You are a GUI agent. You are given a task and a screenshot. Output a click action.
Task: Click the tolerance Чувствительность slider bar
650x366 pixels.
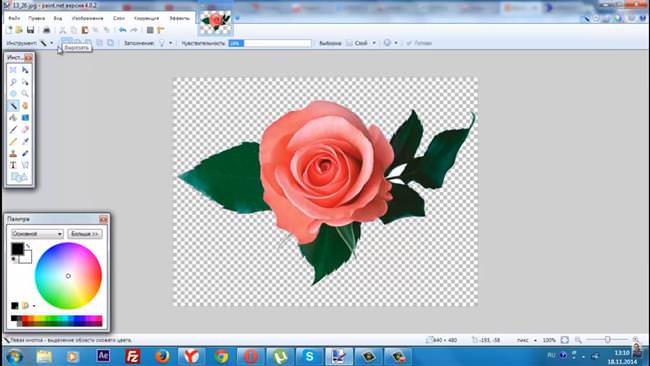click(x=270, y=43)
